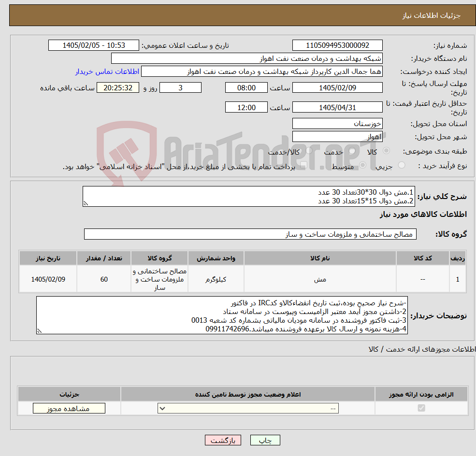Screen dimensions: 476x456
Task: Click the کد کالا column header
Action: coord(422,258)
